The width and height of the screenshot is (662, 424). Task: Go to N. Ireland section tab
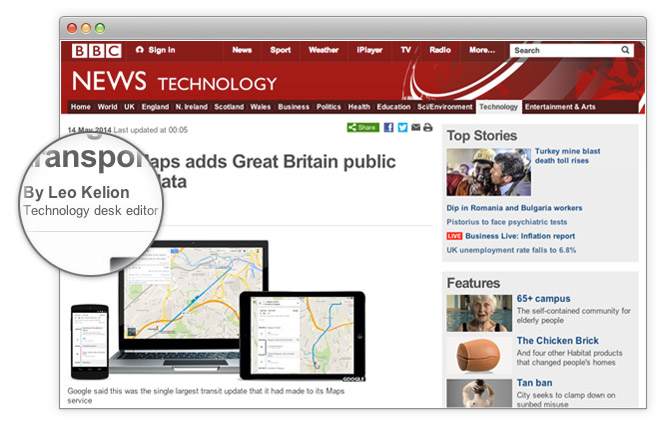click(x=191, y=107)
